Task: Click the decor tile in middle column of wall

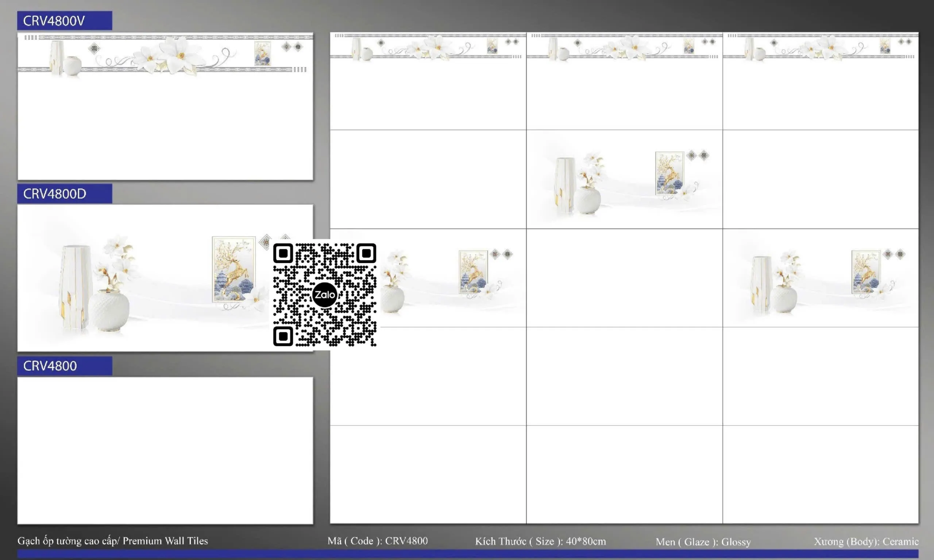Action: click(624, 179)
